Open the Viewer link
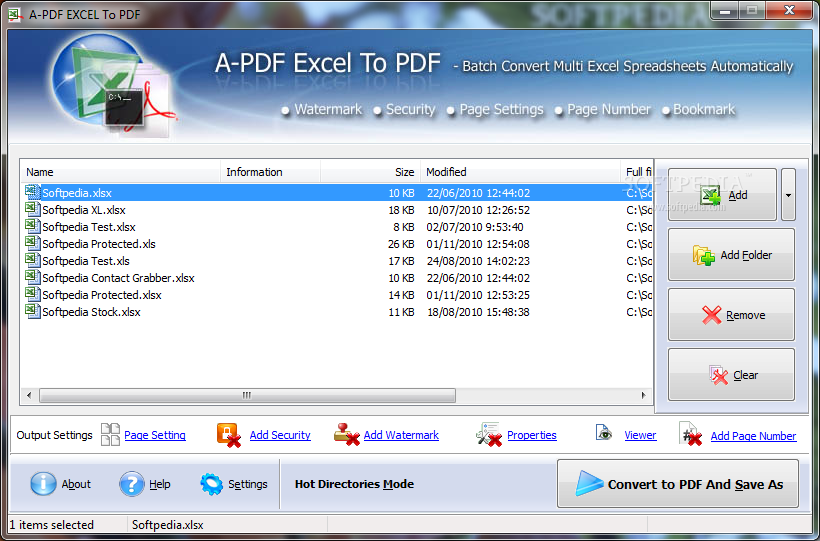 [640, 435]
